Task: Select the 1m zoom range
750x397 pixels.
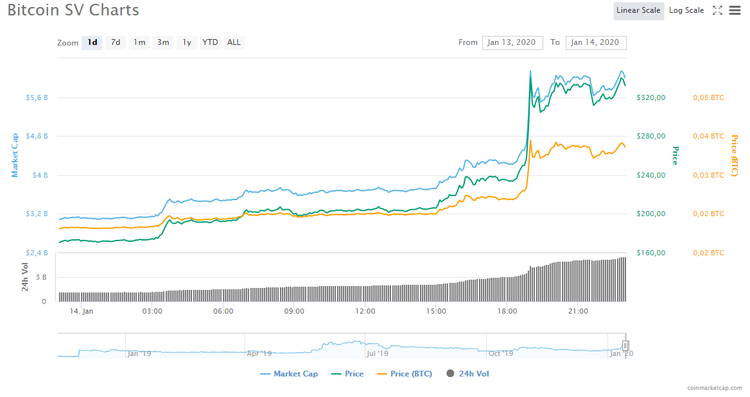Action: (x=139, y=43)
